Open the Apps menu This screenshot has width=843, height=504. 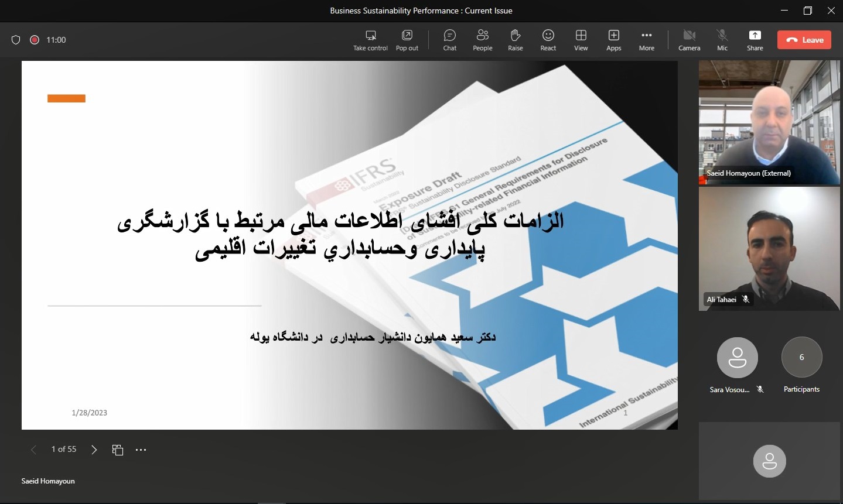point(614,40)
